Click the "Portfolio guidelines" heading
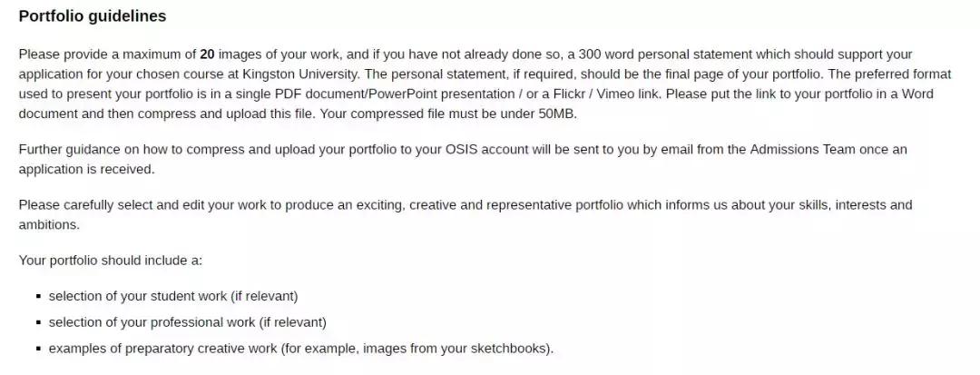 point(92,16)
